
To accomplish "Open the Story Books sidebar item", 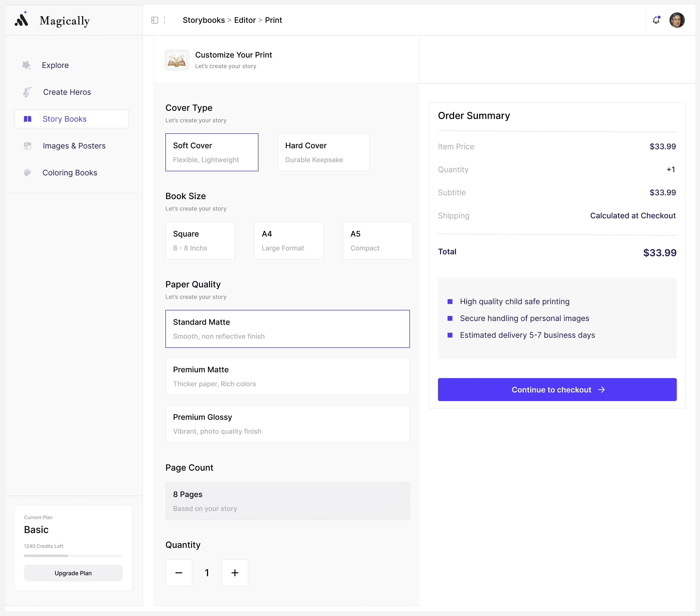I will (72, 119).
